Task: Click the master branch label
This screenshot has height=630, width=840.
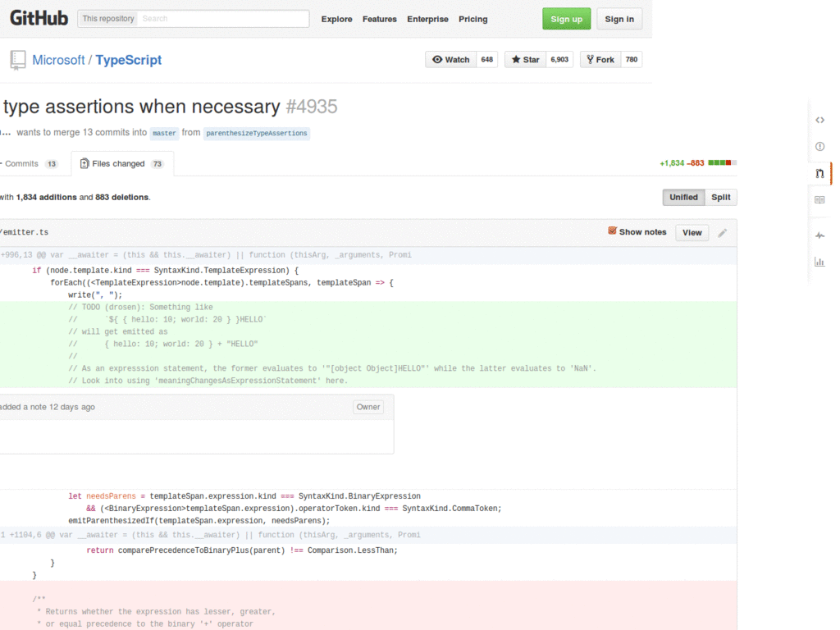Action: point(164,133)
